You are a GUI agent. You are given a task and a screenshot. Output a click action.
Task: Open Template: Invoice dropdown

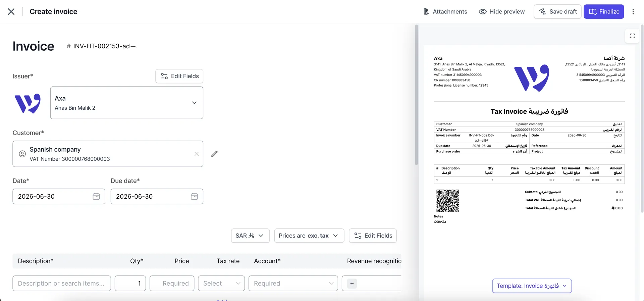532,286
